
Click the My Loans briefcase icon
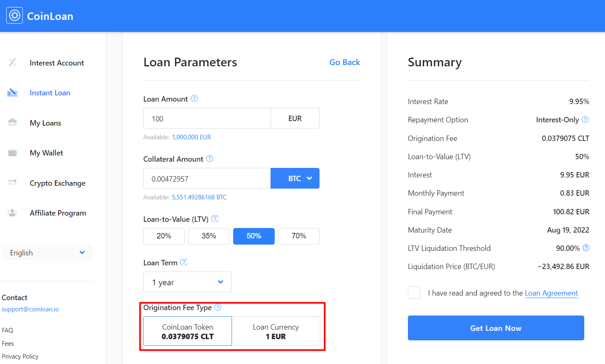12,123
